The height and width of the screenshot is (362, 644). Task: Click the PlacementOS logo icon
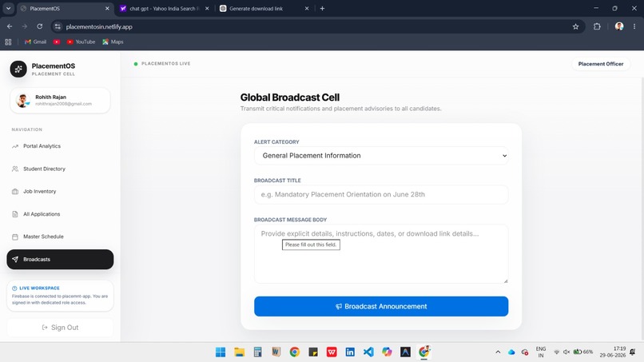coord(18,69)
